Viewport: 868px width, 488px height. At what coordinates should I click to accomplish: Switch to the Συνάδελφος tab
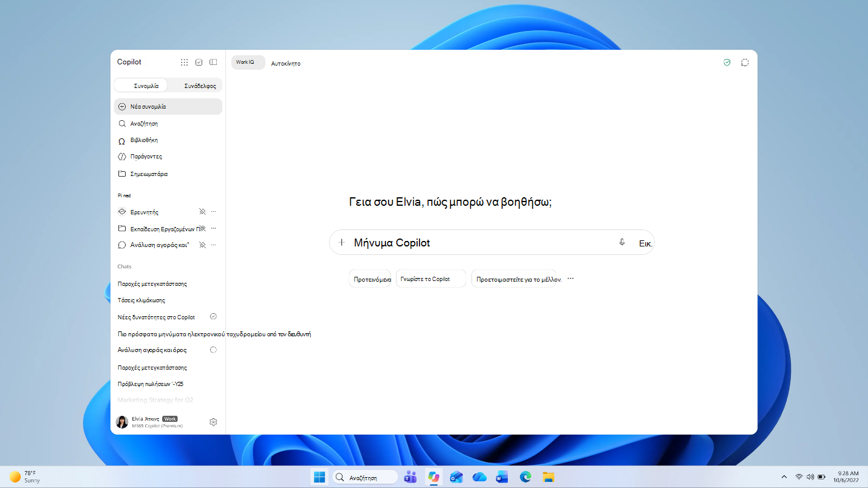195,86
